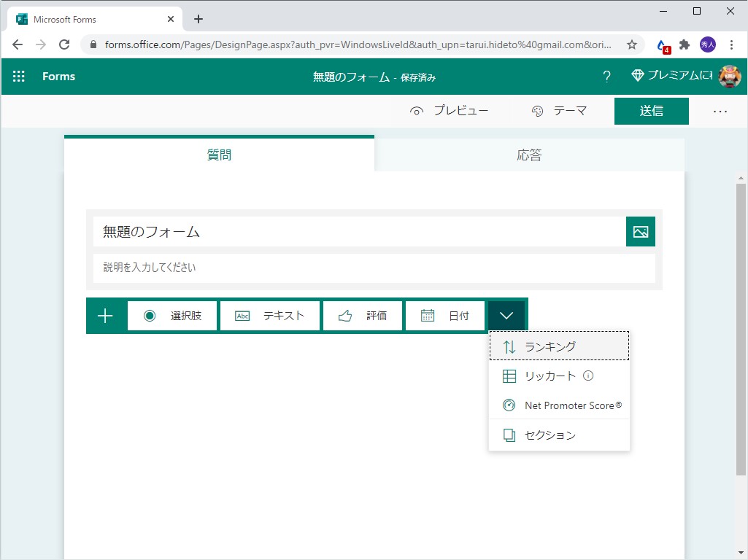Open help via the question mark icon
This screenshot has height=560, width=748.
point(606,76)
